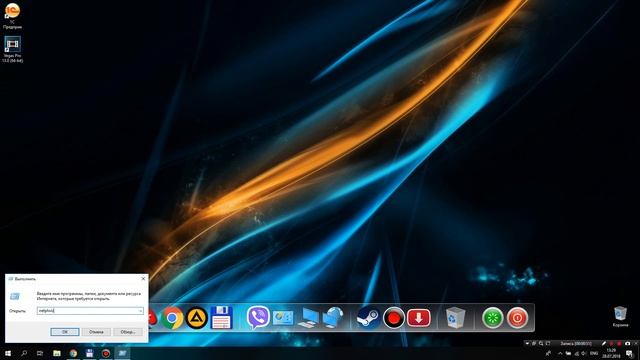Open the ENG language indicator

point(594,353)
